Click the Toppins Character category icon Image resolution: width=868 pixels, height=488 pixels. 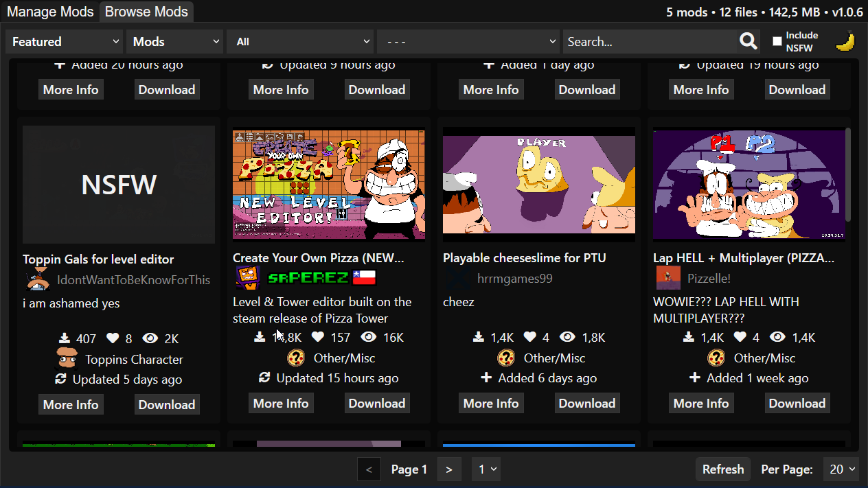(x=67, y=359)
